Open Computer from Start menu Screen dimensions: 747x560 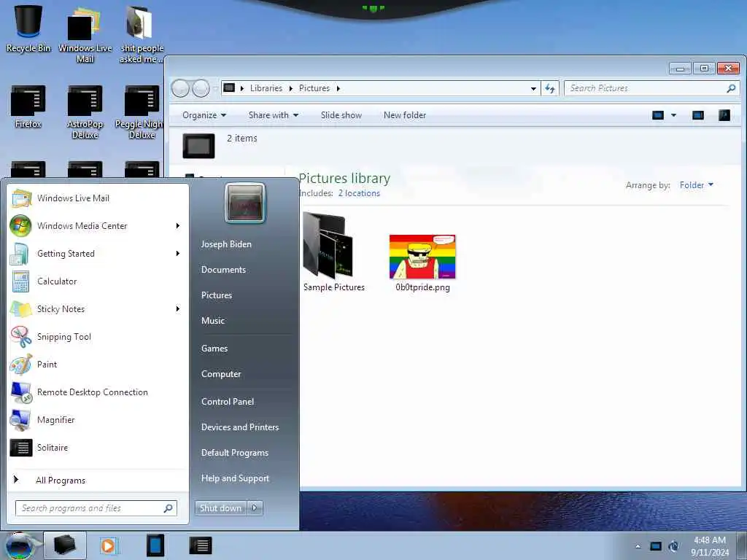coord(221,374)
